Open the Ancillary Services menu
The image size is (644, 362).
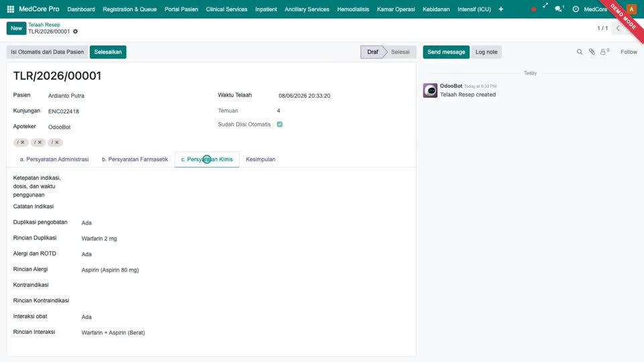pyautogui.click(x=307, y=9)
